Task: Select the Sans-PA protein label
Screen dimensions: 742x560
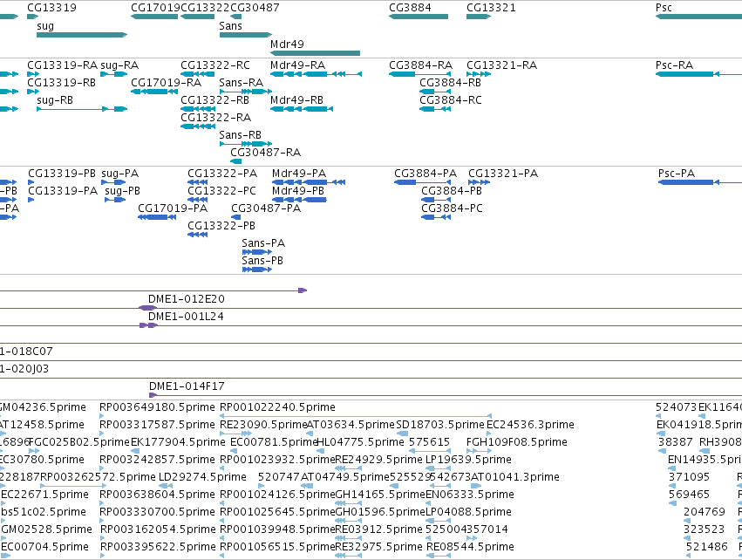Action: [x=263, y=243]
